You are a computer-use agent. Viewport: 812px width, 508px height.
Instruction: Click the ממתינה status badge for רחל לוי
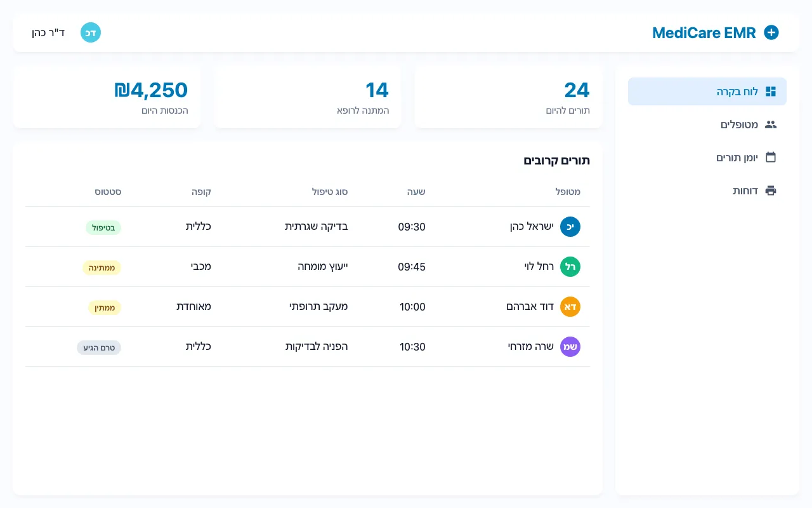tap(101, 267)
